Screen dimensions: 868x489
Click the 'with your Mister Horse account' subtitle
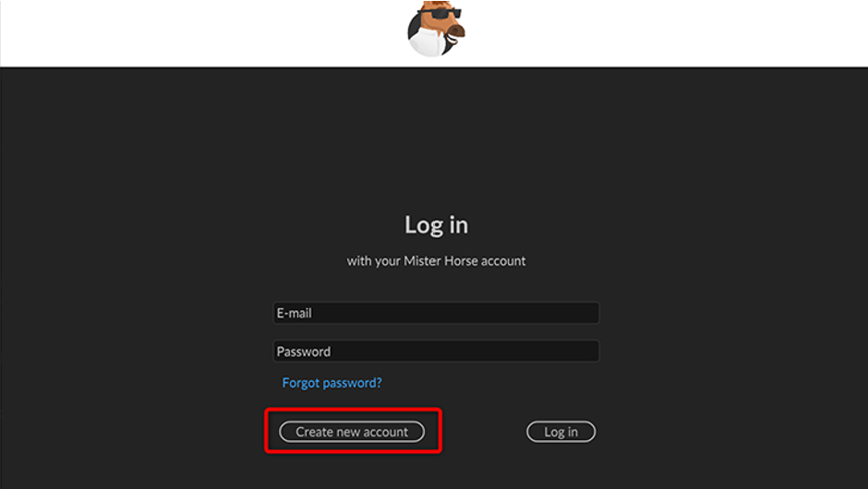coord(436,261)
